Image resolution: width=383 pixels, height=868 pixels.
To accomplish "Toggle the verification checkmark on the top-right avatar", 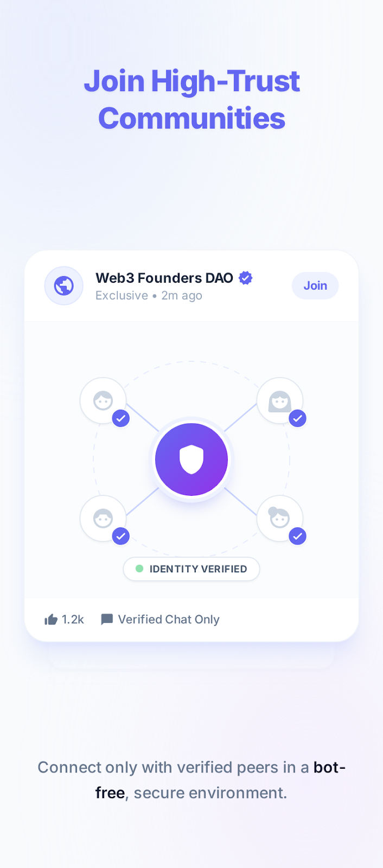I will coord(297,418).
